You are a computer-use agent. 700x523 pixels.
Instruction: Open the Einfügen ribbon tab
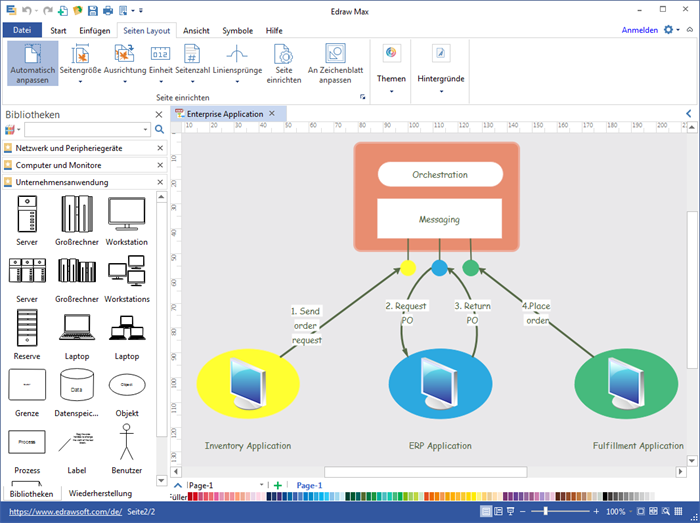95,31
